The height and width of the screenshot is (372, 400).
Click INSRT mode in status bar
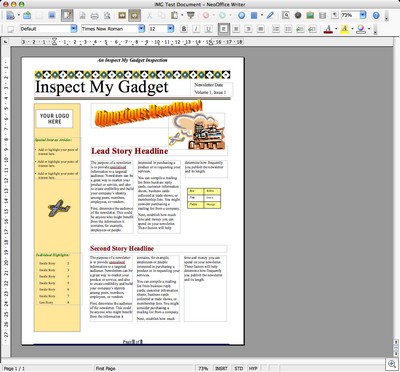point(221,368)
